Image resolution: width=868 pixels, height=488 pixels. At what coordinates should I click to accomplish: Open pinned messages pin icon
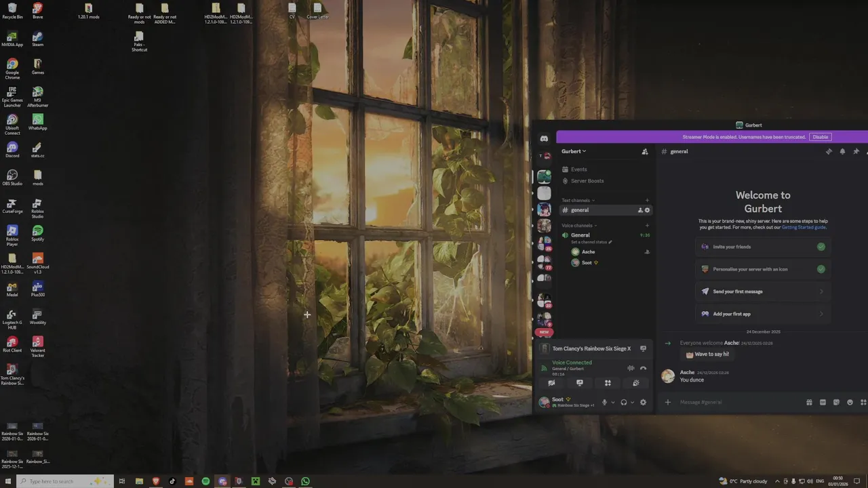(x=856, y=152)
